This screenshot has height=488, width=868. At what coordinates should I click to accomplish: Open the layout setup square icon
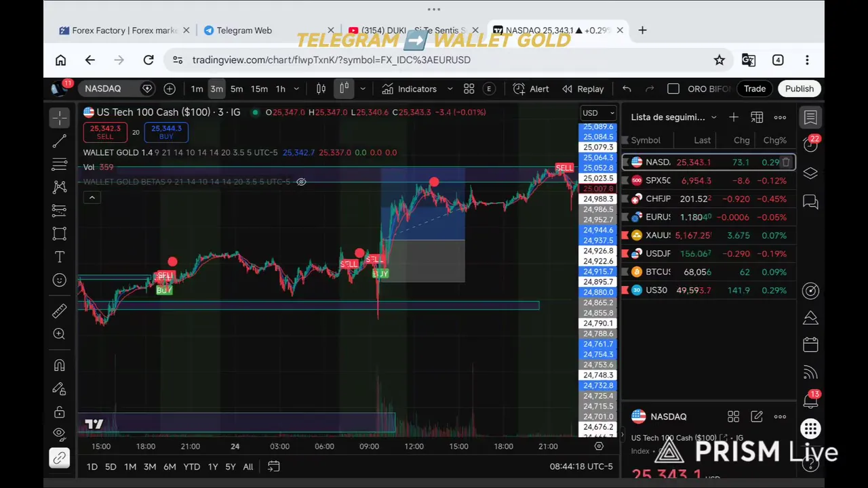point(673,89)
